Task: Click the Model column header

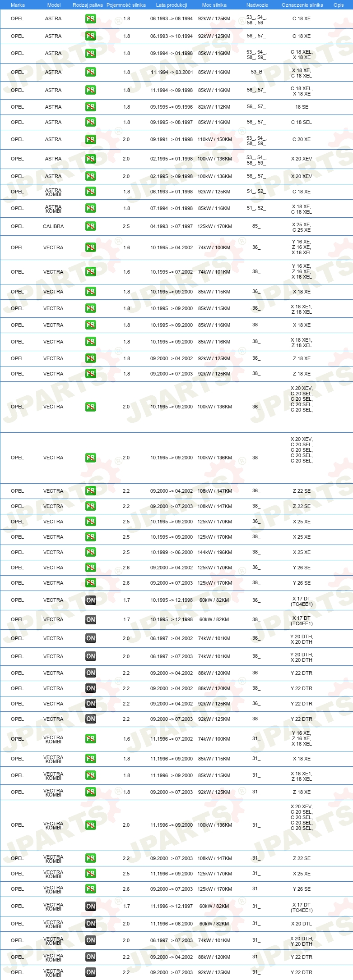Action: pyautogui.click(x=54, y=5)
